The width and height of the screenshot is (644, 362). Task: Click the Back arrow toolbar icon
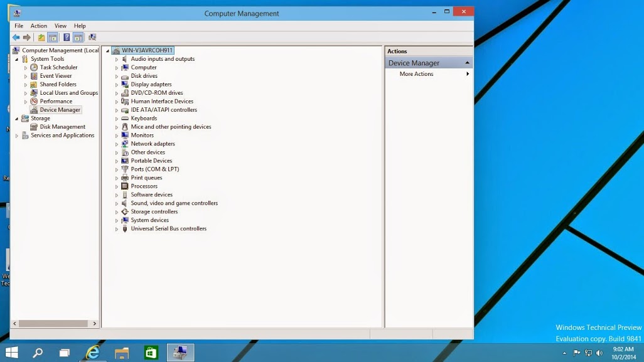[x=16, y=38]
